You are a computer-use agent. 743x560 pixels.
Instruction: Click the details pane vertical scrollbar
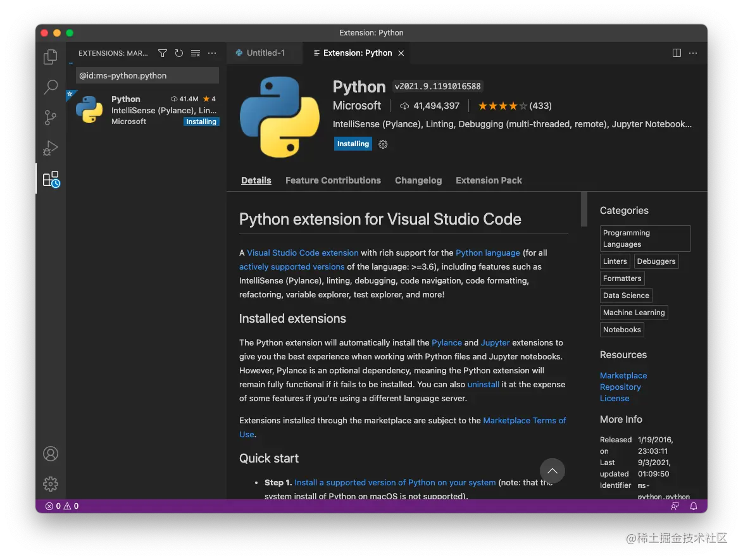pos(584,209)
